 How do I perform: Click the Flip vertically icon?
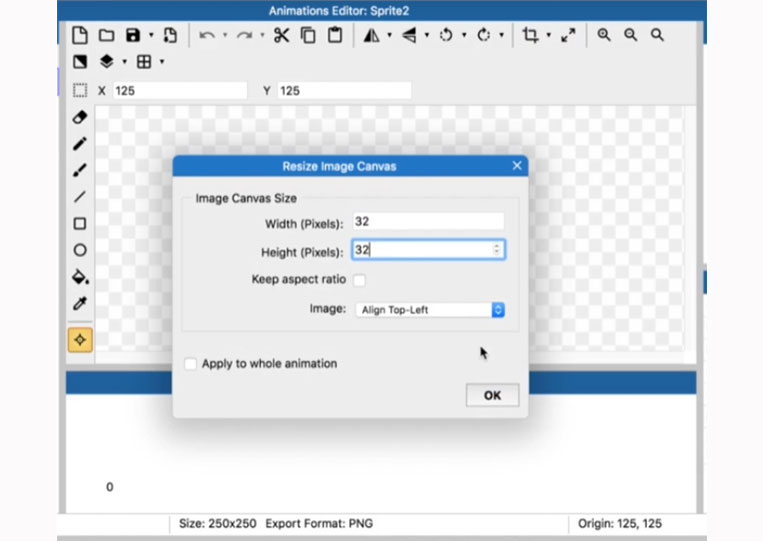pyautogui.click(x=409, y=35)
